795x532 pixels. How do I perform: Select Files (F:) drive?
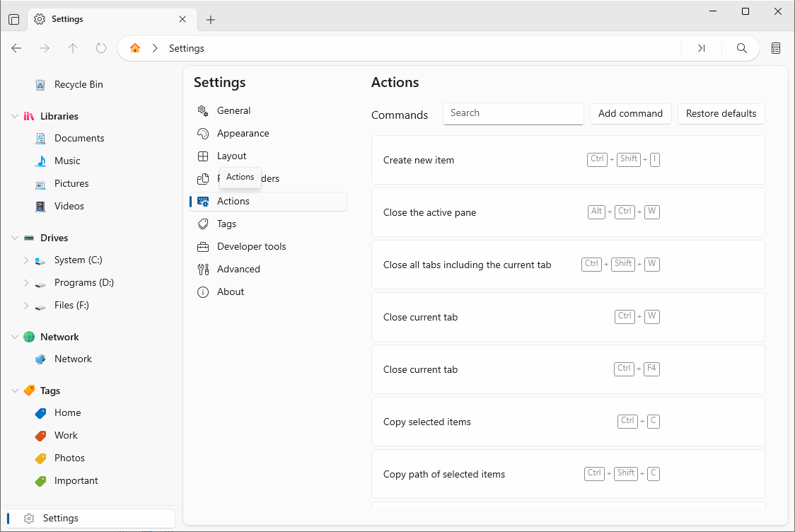71,306
